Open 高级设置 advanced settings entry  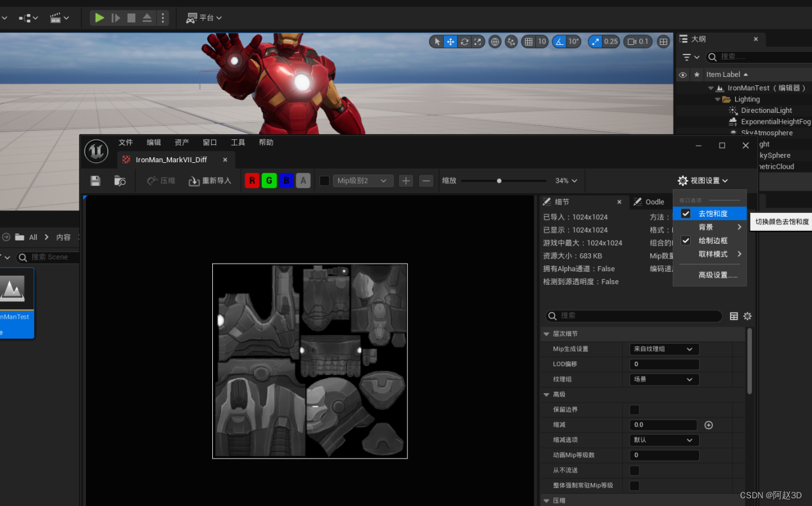(x=710, y=275)
